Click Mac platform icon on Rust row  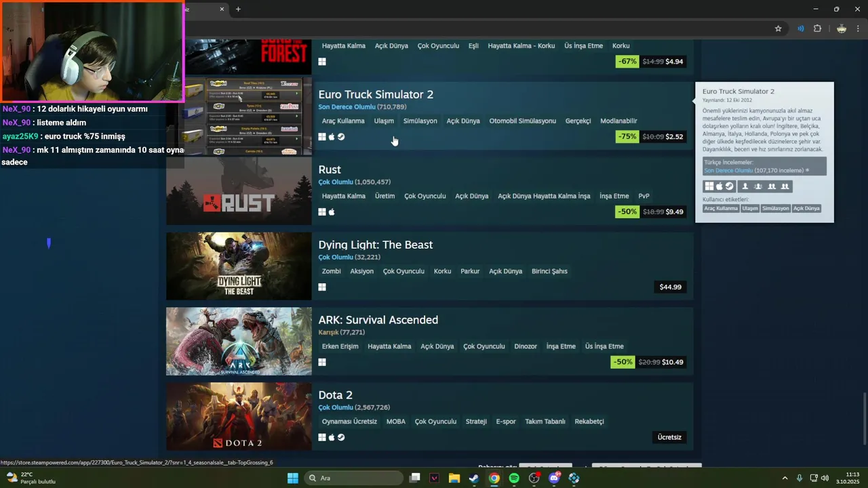[332, 212]
